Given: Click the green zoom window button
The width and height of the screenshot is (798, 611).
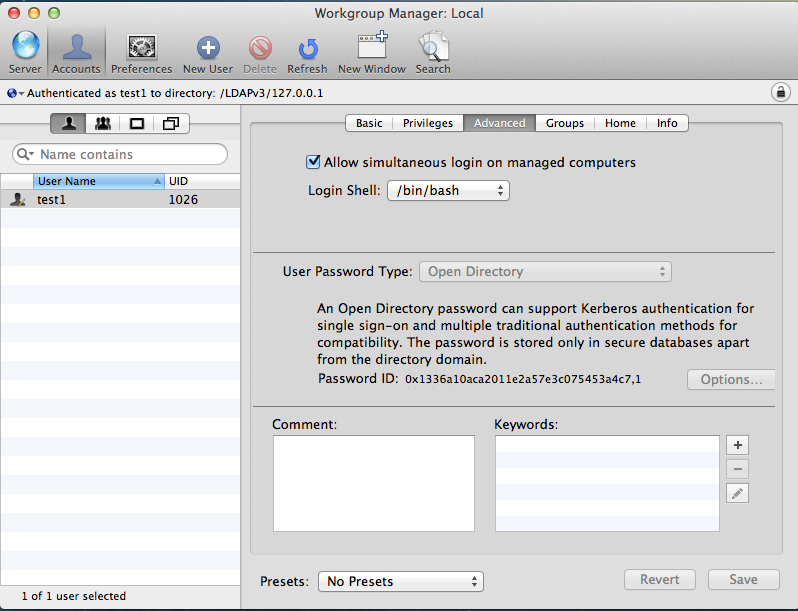Looking at the screenshot, I should point(54,13).
